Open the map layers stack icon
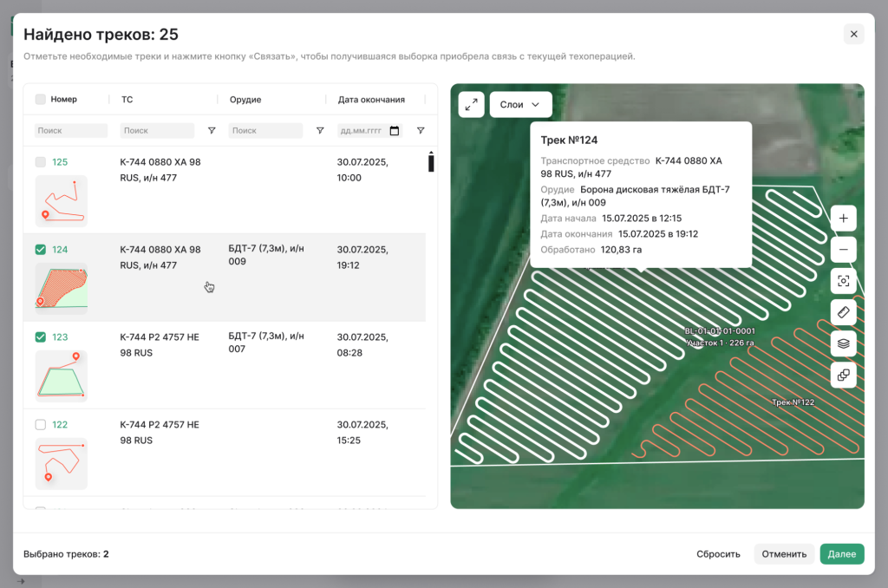Viewport: 888px width, 588px height. click(x=843, y=343)
